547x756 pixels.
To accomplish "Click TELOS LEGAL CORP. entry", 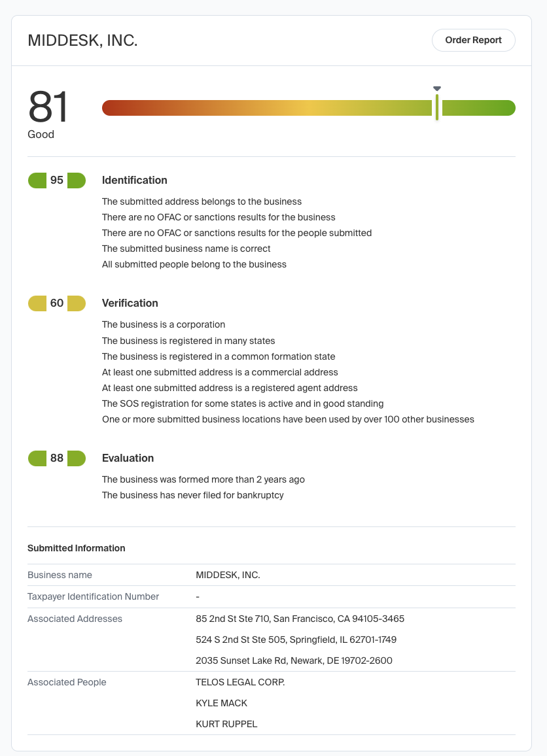I will point(240,682).
